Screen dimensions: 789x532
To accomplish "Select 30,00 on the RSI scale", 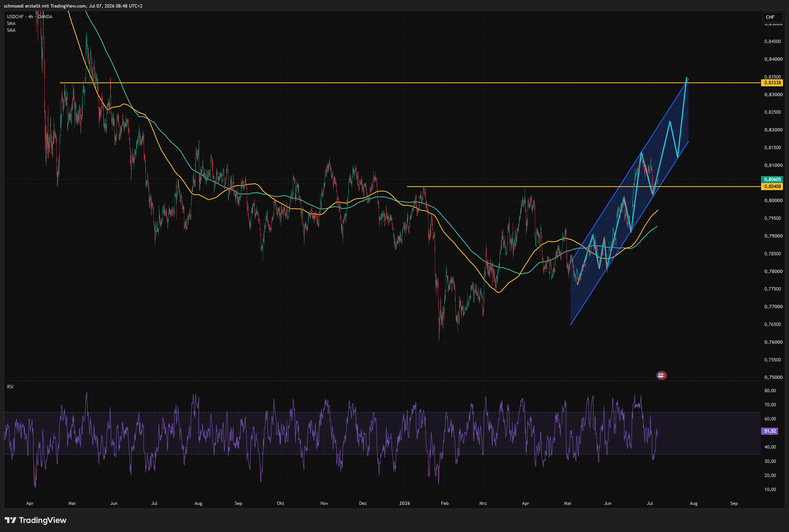I will pyautogui.click(x=770, y=461).
